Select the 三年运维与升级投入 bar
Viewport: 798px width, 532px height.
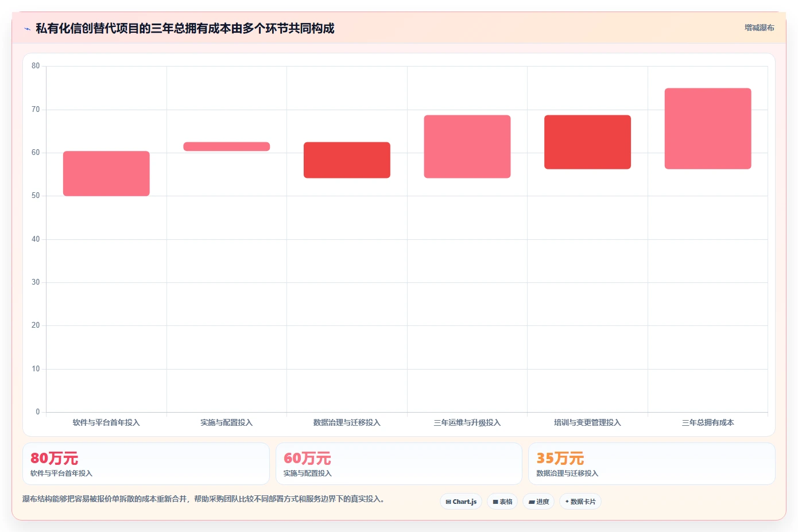pyautogui.click(x=467, y=146)
